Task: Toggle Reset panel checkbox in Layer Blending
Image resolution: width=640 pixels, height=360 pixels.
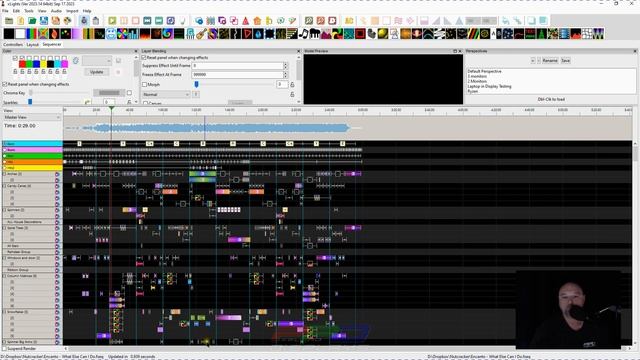Action: (144, 58)
